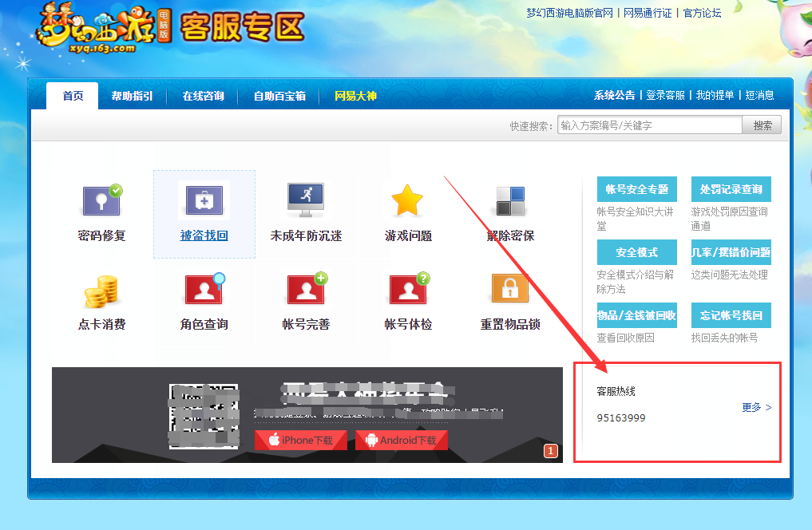
Task: Open the 帮助指引 tab
Action: click(x=132, y=96)
